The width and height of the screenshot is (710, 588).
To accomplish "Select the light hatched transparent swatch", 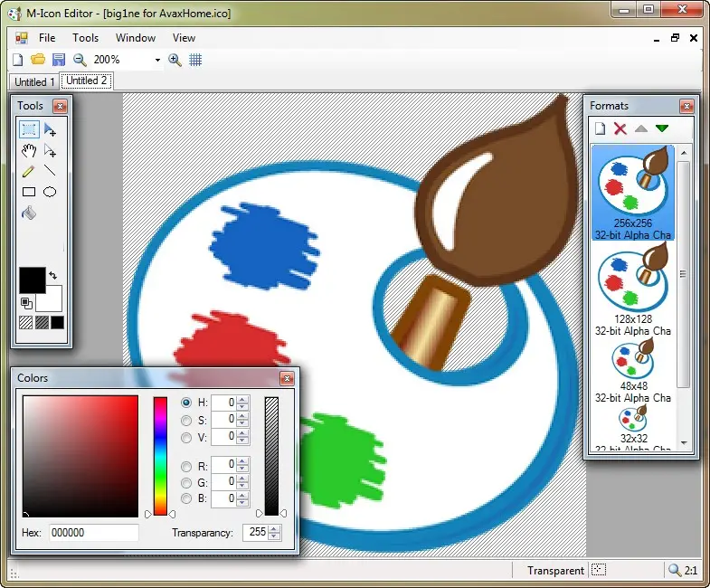I will 26,323.
